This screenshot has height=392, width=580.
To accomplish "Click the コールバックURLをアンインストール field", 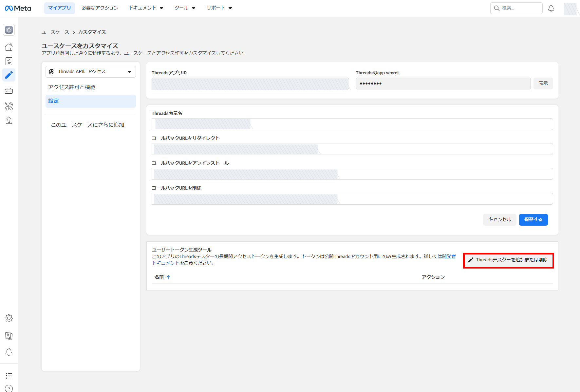I will (x=352, y=174).
